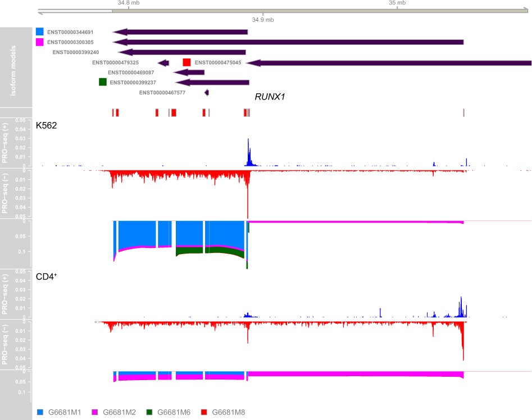Click the short ENST00000479325 isoform arrow
Image resolution: width=532 pixels, height=420 pixels.
pyautogui.click(x=163, y=63)
